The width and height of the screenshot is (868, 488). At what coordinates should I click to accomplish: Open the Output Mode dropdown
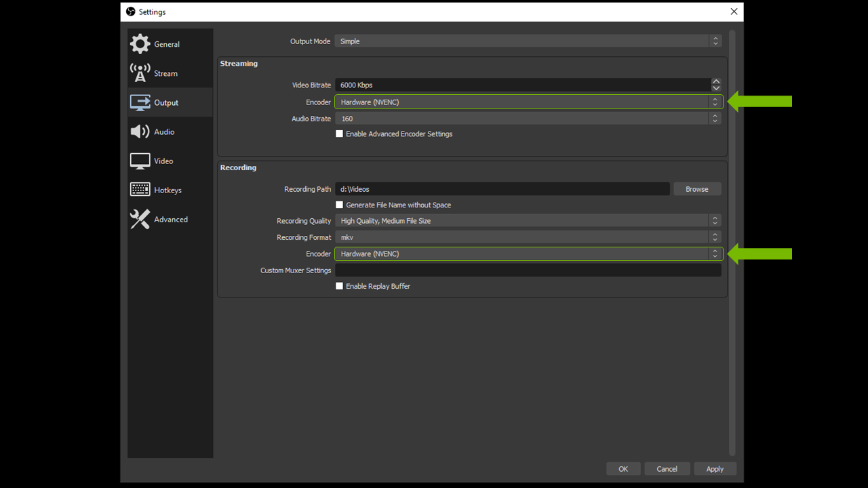(528, 41)
